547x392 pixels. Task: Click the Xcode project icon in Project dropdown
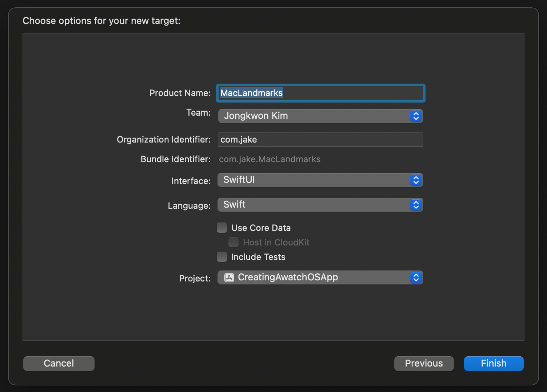point(229,277)
